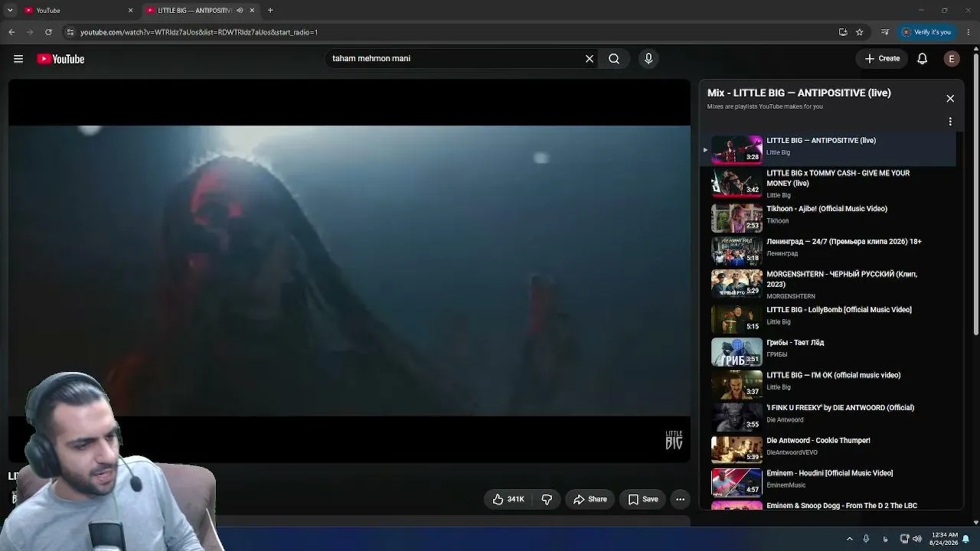Open GIVE ME YOUR MONEY (live) thumbnail
This screenshot has width=980, height=551.
(x=737, y=183)
